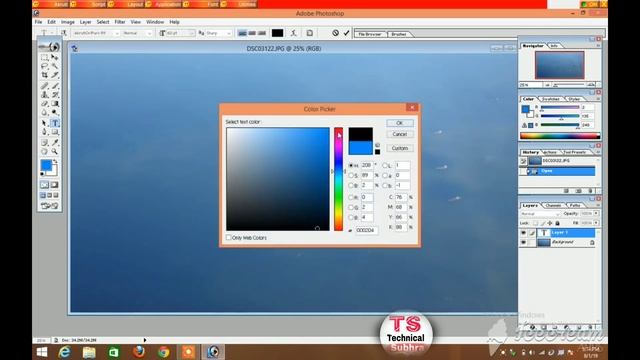Open Firefox from the taskbar
The width and height of the screenshot is (640, 360).
point(138,352)
